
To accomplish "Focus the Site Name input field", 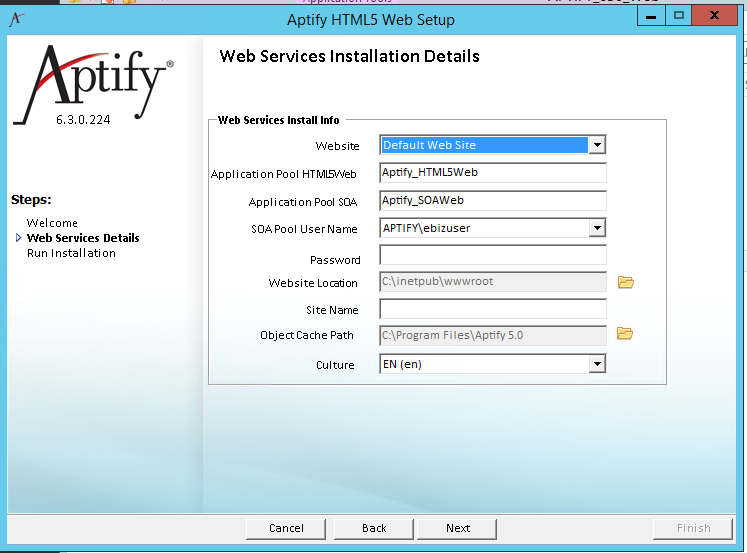I will [493, 309].
